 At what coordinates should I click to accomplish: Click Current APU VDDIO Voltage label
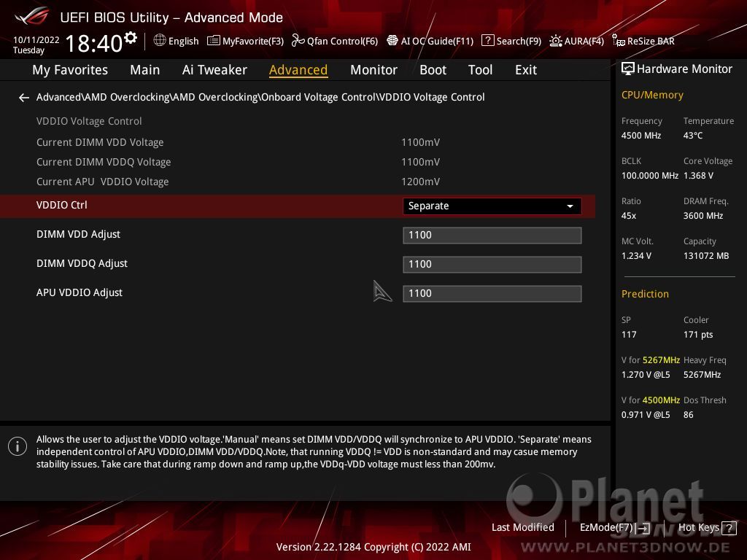[102, 182]
